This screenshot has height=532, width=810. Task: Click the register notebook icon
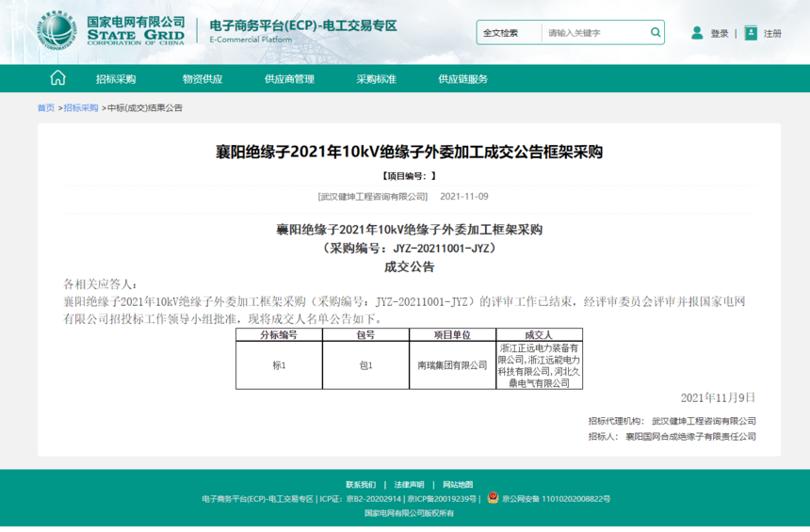[751, 33]
